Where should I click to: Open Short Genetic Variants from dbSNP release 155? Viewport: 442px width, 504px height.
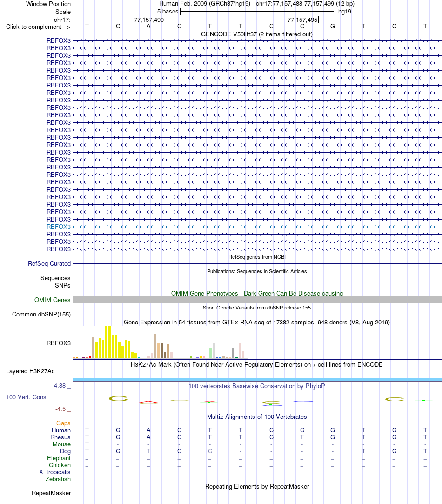click(x=257, y=308)
